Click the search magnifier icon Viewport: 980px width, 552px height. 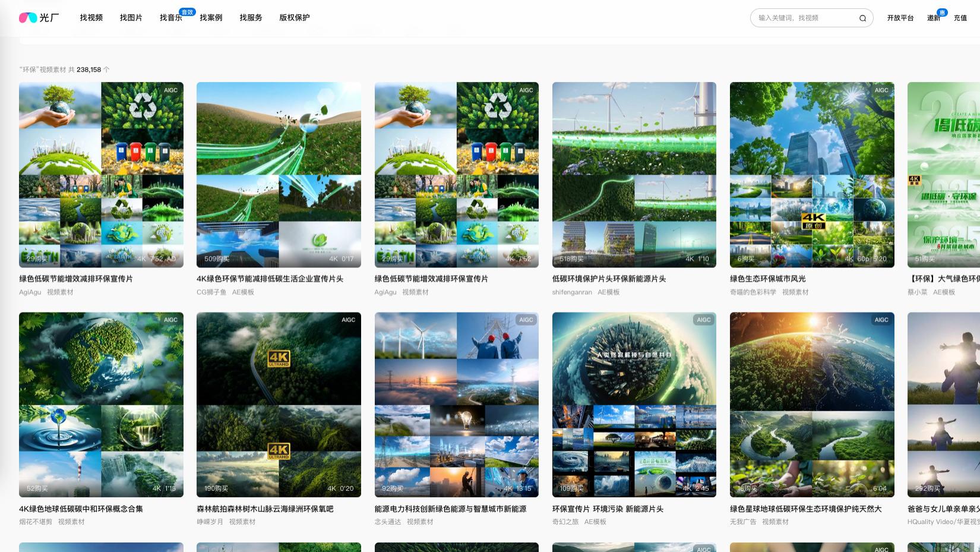point(862,18)
